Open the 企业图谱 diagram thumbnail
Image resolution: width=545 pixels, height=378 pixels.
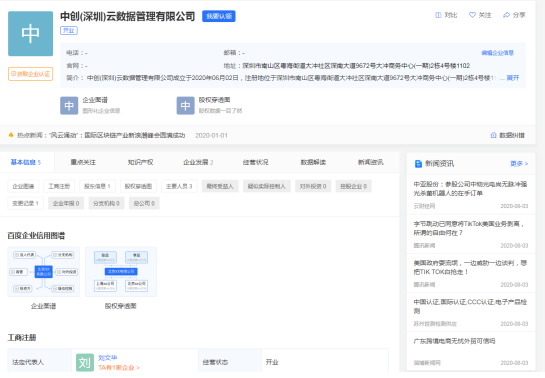coord(43,272)
